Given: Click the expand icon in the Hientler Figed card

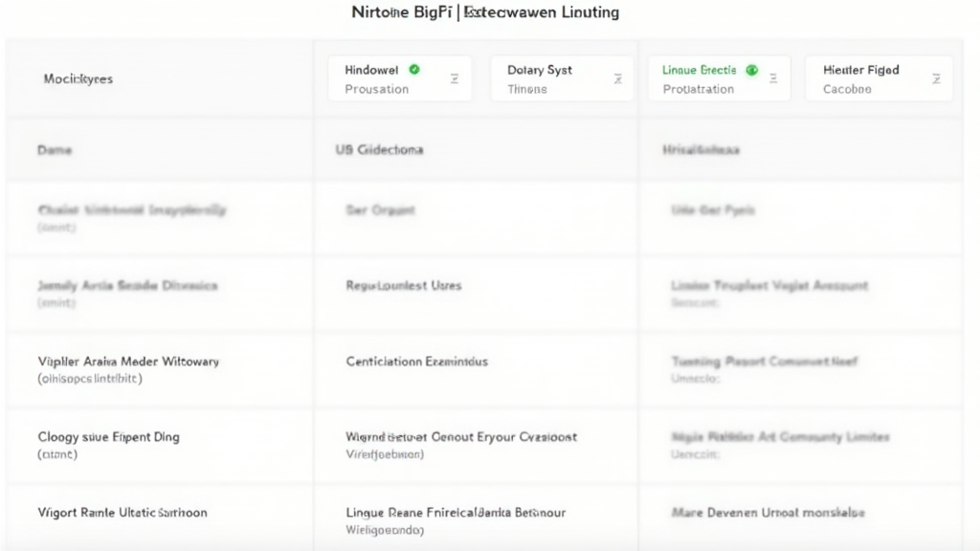Looking at the screenshot, I should click(934, 78).
